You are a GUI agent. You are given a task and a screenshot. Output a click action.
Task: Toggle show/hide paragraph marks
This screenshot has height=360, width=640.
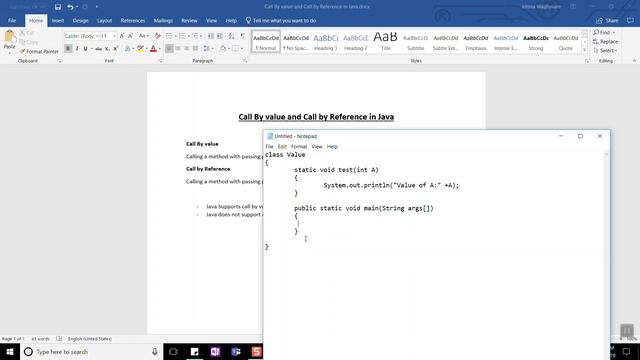[x=243, y=36]
